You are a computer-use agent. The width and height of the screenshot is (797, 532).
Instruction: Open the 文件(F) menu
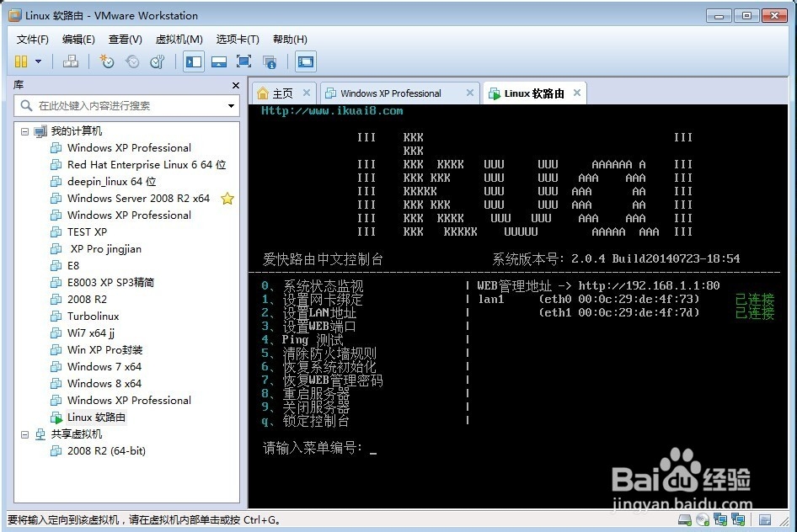click(33, 39)
